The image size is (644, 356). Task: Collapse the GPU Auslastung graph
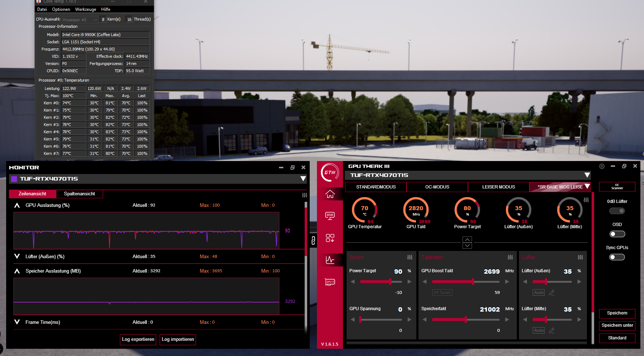pyautogui.click(x=17, y=205)
